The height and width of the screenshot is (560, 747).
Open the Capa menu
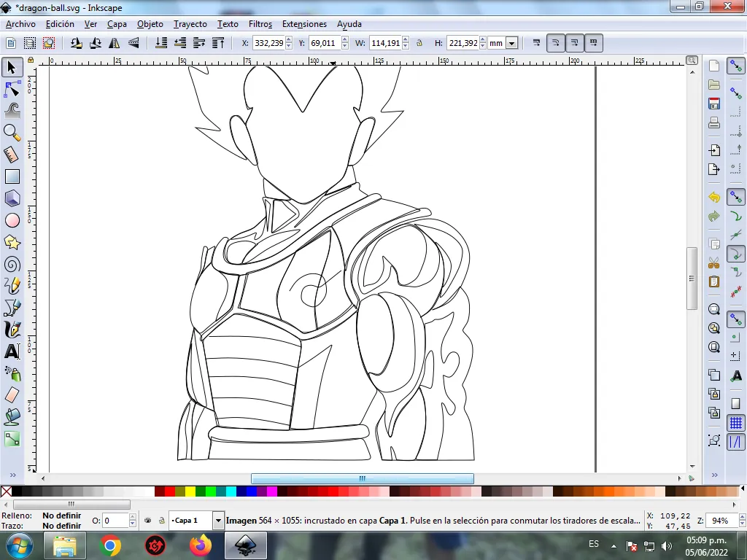click(x=117, y=24)
